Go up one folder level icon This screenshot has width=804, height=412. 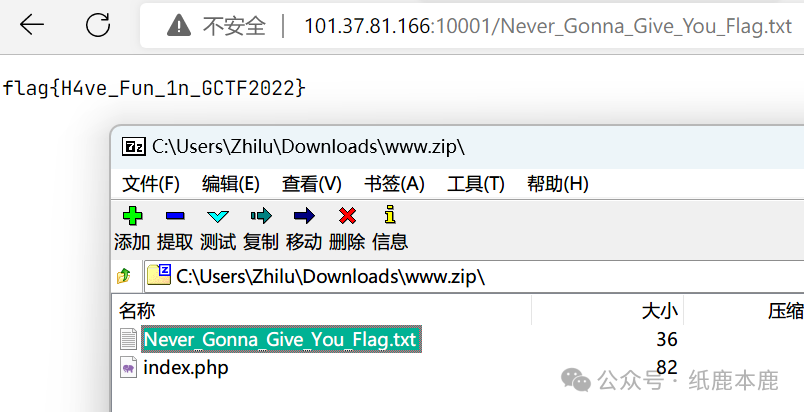pos(124,276)
